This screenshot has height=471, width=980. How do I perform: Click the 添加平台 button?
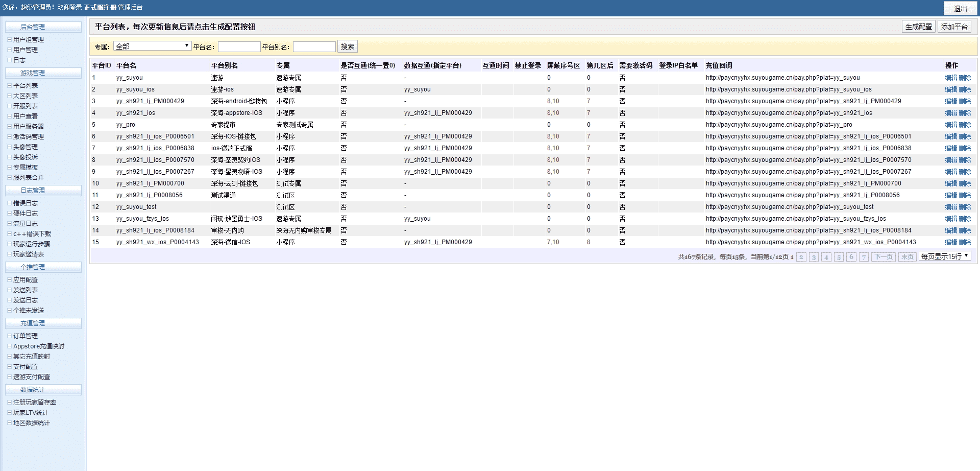(954, 27)
